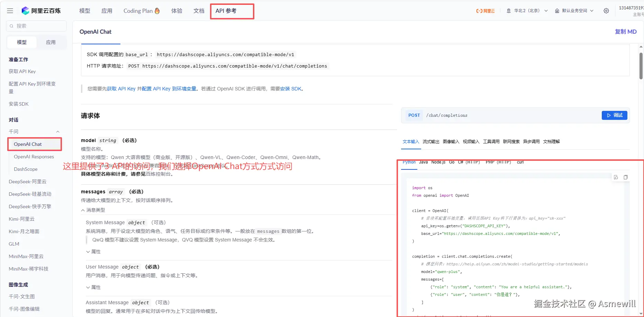Image resolution: width=644 pixels, height=317 pixels.
Task: Click the blue 调试 debug button
Action: click(x=615, y=115)
